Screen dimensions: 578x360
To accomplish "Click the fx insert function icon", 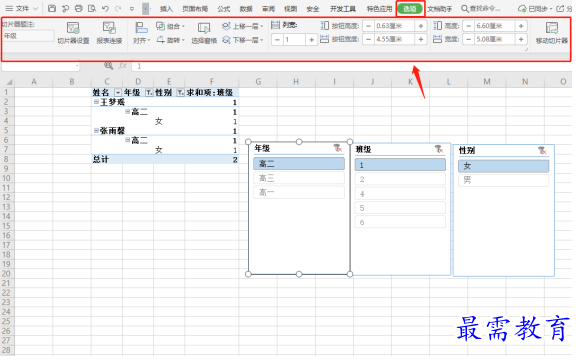I will [x=122, y=66].
